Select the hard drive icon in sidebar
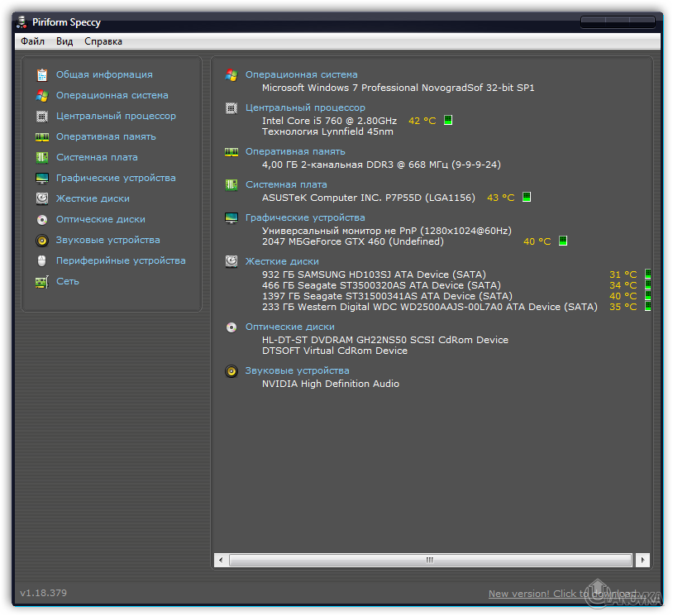 41,198
